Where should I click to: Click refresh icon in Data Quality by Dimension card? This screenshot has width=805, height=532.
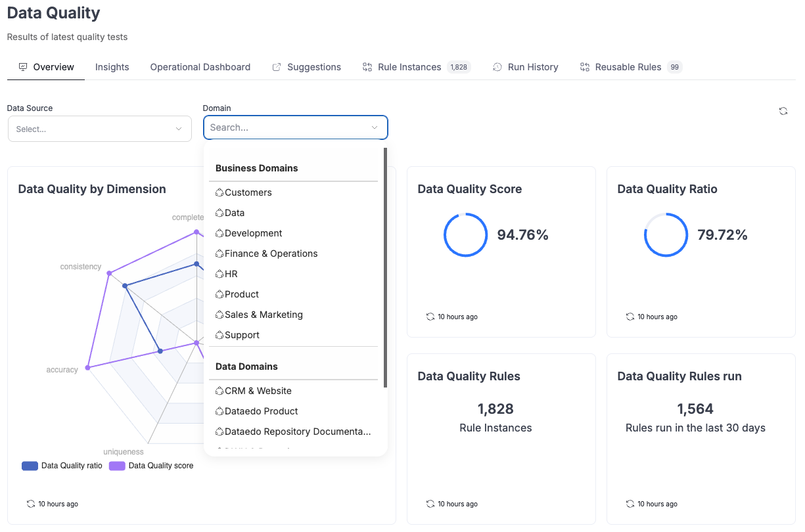pos(31,504)
